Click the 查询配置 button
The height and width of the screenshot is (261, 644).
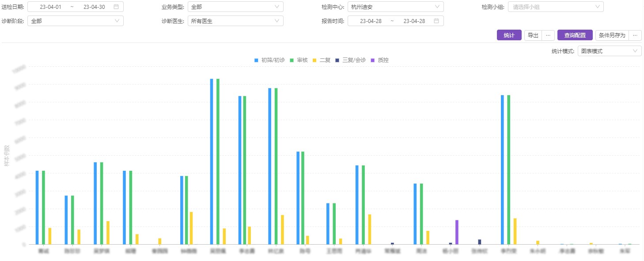click(575, 35)
